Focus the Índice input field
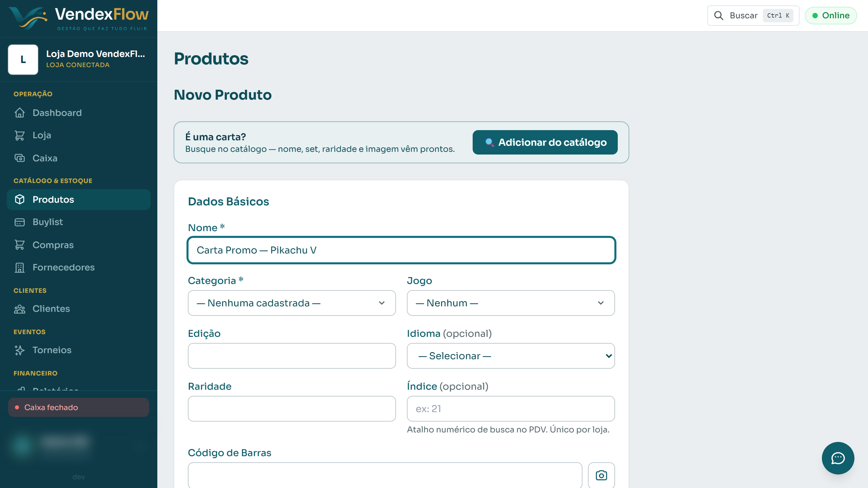The image size is (868, 488). (x=511, y=409)
